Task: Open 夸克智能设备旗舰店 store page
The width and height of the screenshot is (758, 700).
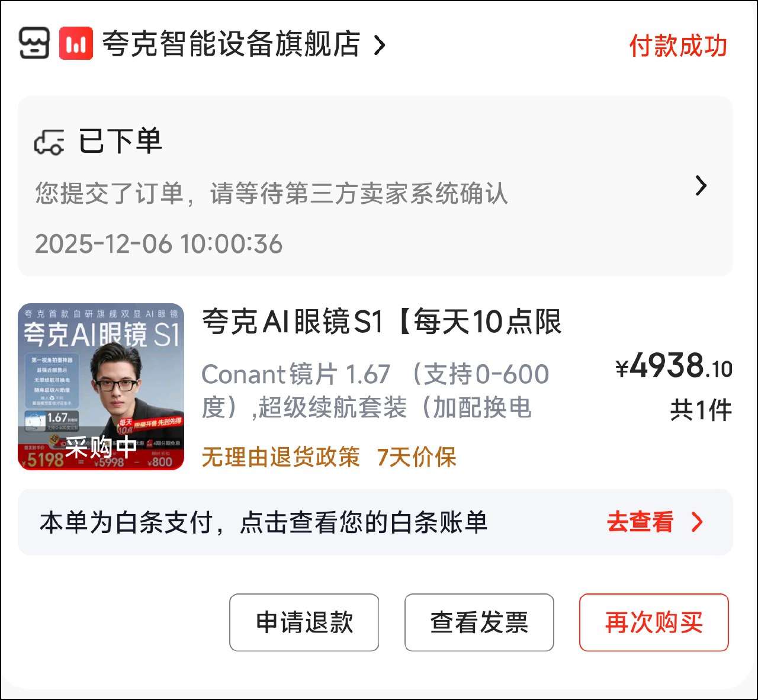Action: coord(231,44)
